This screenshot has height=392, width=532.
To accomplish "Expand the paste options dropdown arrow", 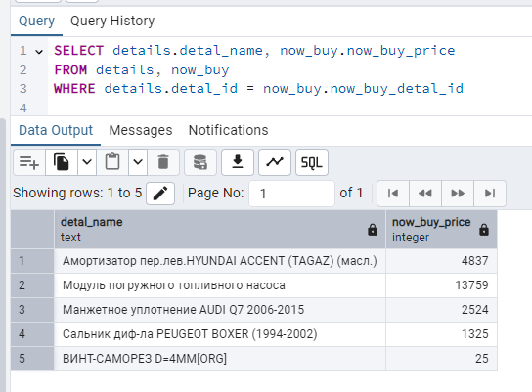I will [138, 162].
